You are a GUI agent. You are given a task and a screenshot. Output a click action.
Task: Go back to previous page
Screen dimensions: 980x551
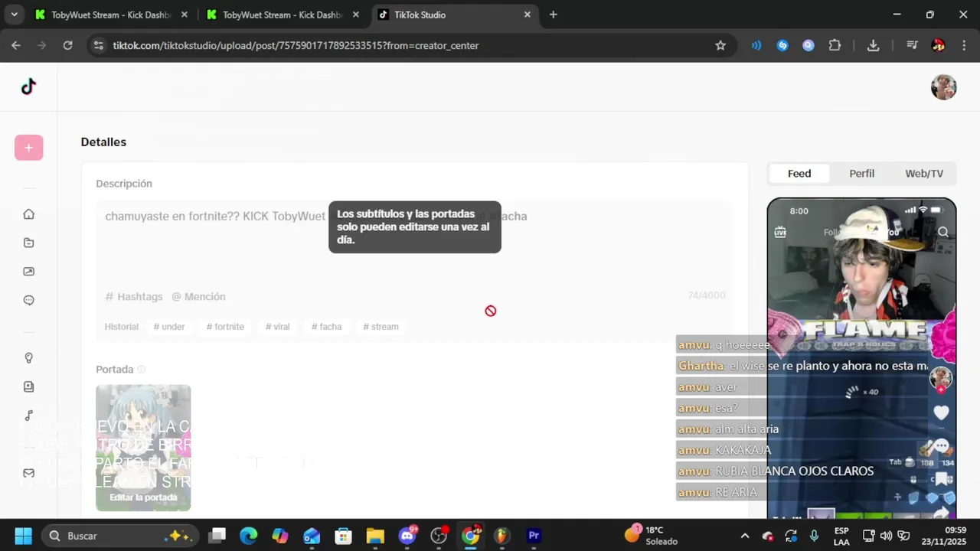tap(16, 45)
